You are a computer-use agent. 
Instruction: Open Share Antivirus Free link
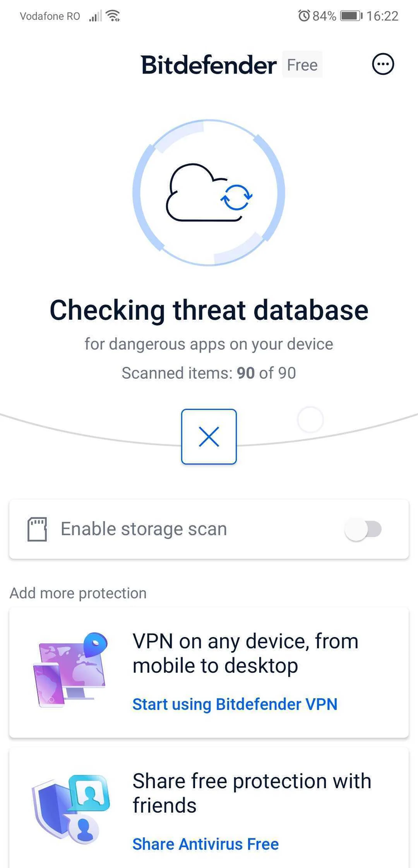(205, 844)
